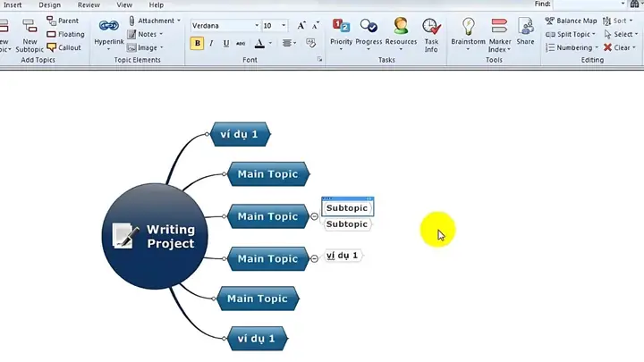Screen dimensions: 644x362
Task: Open the font color picker arrow
Action: coord(270,43)
